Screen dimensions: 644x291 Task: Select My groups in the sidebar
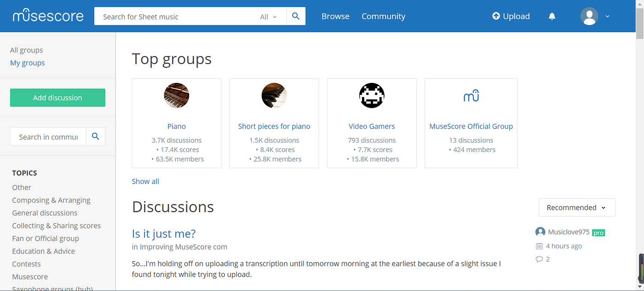[28, 63]
